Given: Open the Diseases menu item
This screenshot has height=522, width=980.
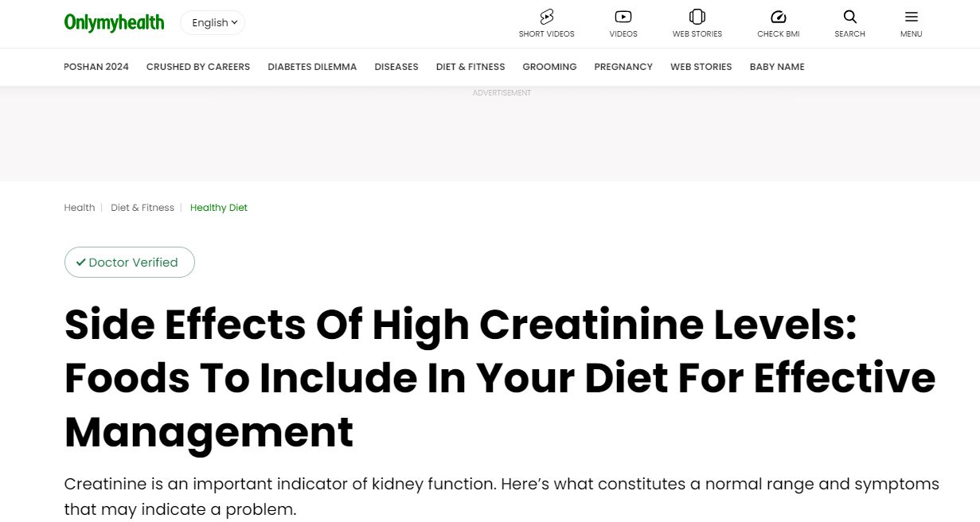Looking at the screenshot, I should [396, 67].
